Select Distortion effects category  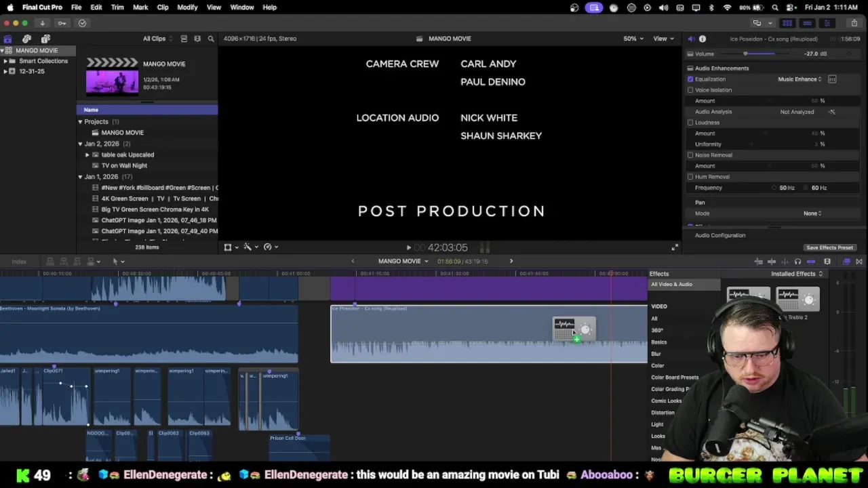pyautogui.click(x=663, y=413)
